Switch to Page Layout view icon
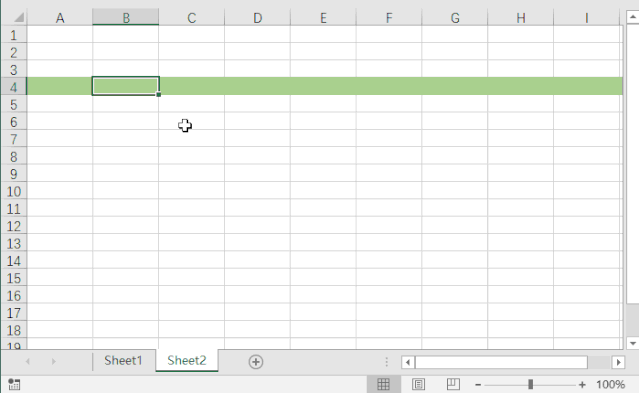639x393 pixels. [419, 384]
